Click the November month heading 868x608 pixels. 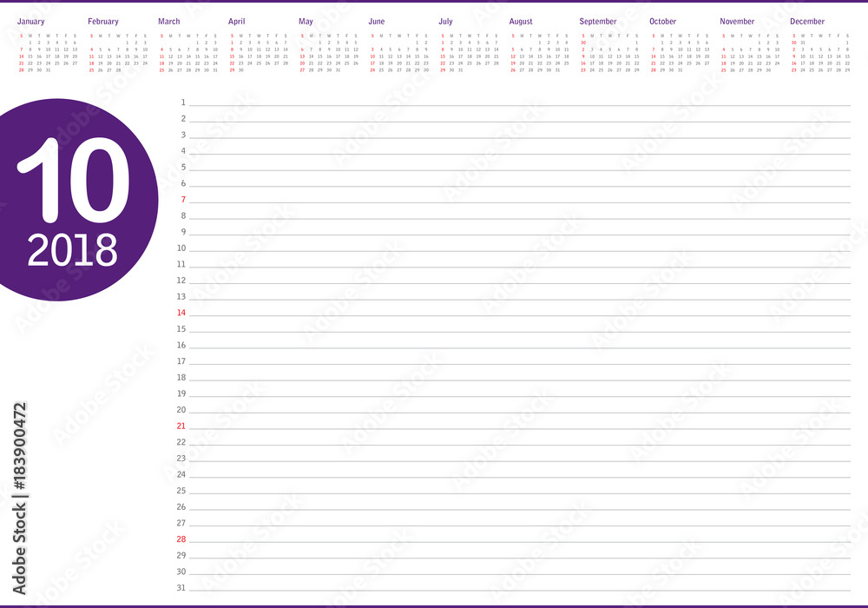(x=737, y=22)
